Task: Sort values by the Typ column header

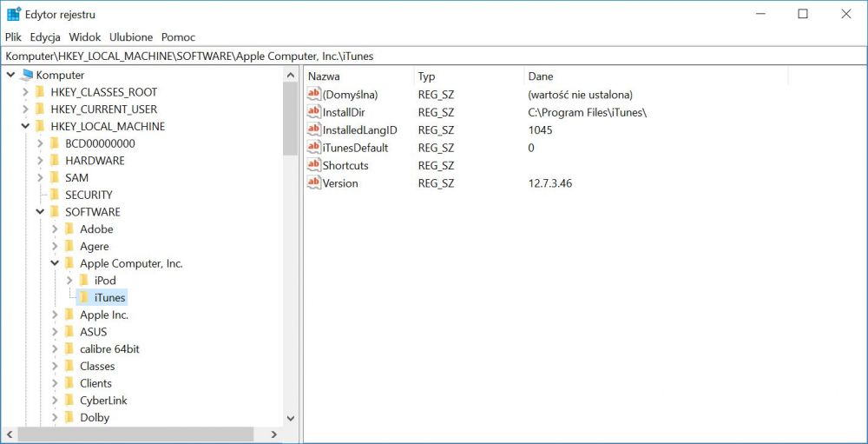Action: point(469,76)
